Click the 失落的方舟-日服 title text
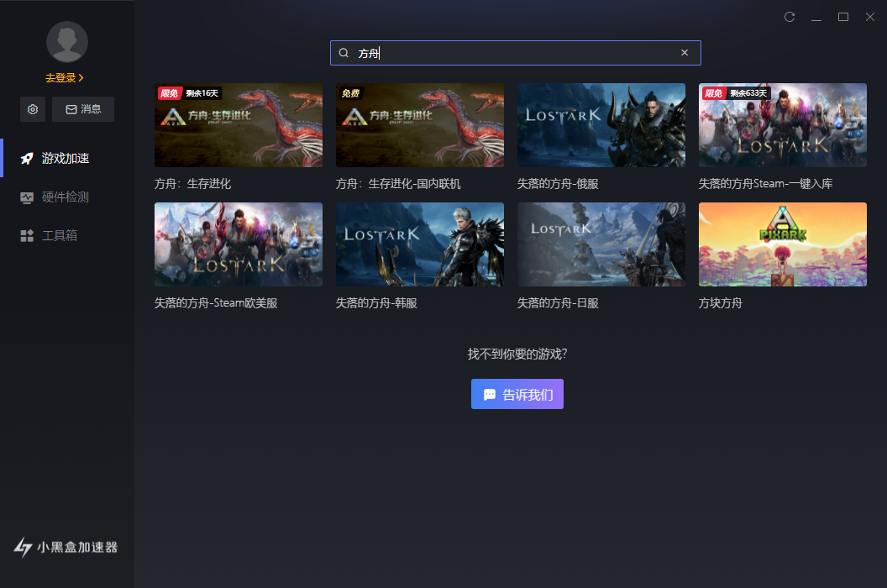Image resolution: width=887 pixels, height=588 pixels. 558,303
